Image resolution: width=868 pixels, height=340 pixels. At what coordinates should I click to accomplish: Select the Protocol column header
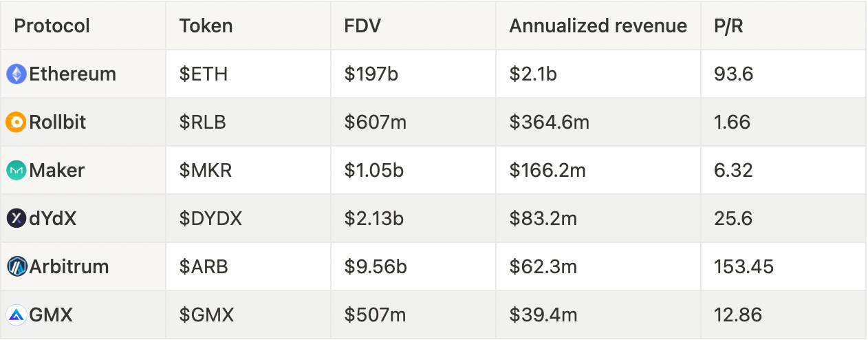52,26
